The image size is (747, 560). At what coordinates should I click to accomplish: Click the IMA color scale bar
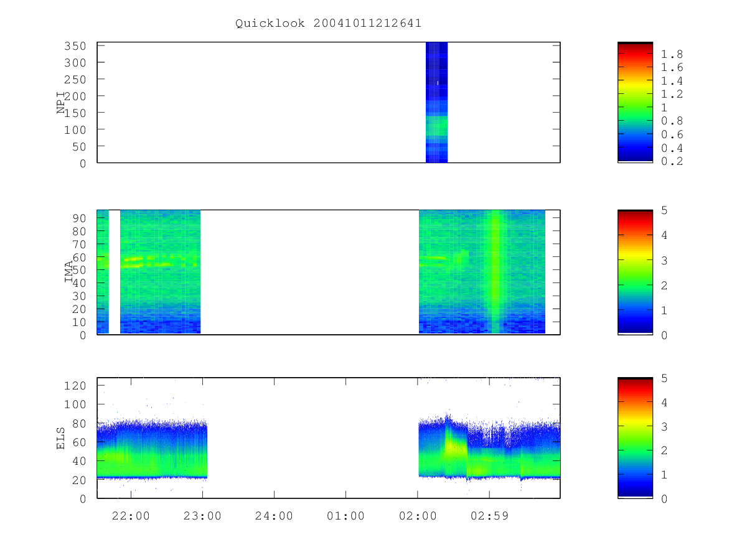[635, 272]
